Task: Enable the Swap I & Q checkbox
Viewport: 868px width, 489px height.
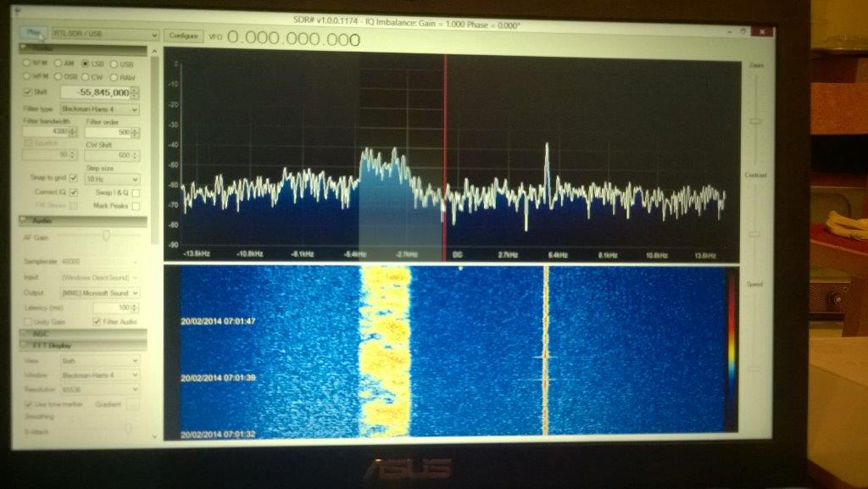Action: pyautogui.click(x=136, y=192)
